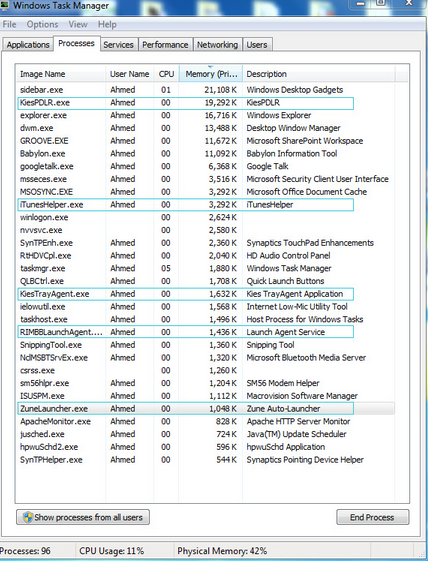The height and width of the screenshot is (561, 428).
Task: Click the 21,108 K memory value
Action: pyautogui.click(x=220, y=90)
